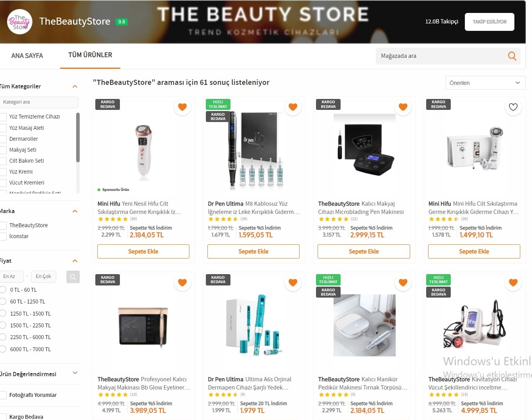532x420 pixels.
Task: Unfavorite the Mini Hifu Yeni Nesil product heart
Action: click(182, 107)
